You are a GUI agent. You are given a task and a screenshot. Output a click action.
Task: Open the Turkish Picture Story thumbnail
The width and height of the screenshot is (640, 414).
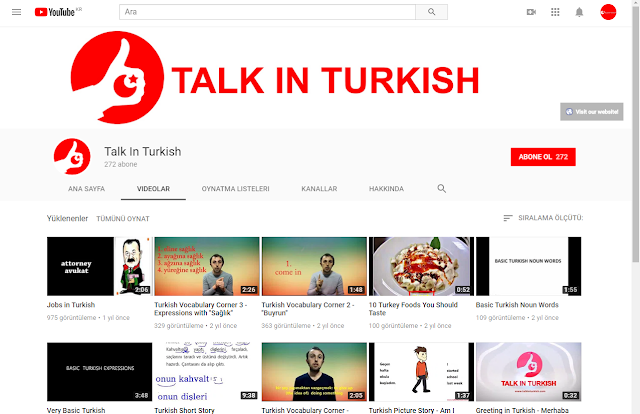pyautogui.click(x=421, y=372)
